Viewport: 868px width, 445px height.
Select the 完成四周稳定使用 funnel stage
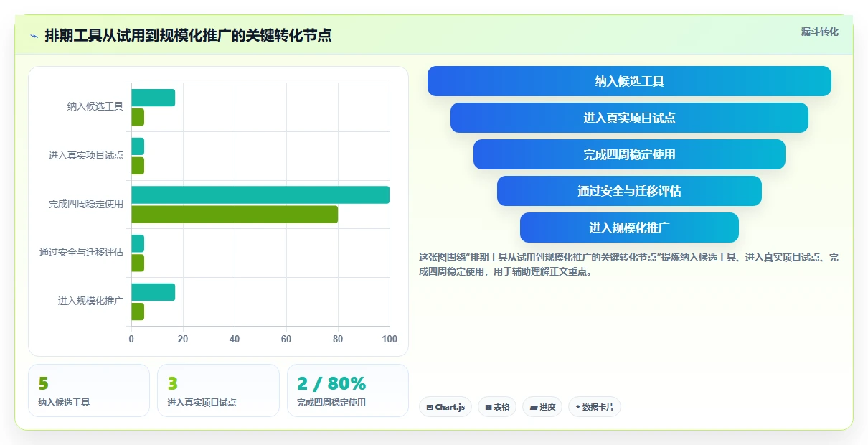pyautogui.click(x=629, y=154)
